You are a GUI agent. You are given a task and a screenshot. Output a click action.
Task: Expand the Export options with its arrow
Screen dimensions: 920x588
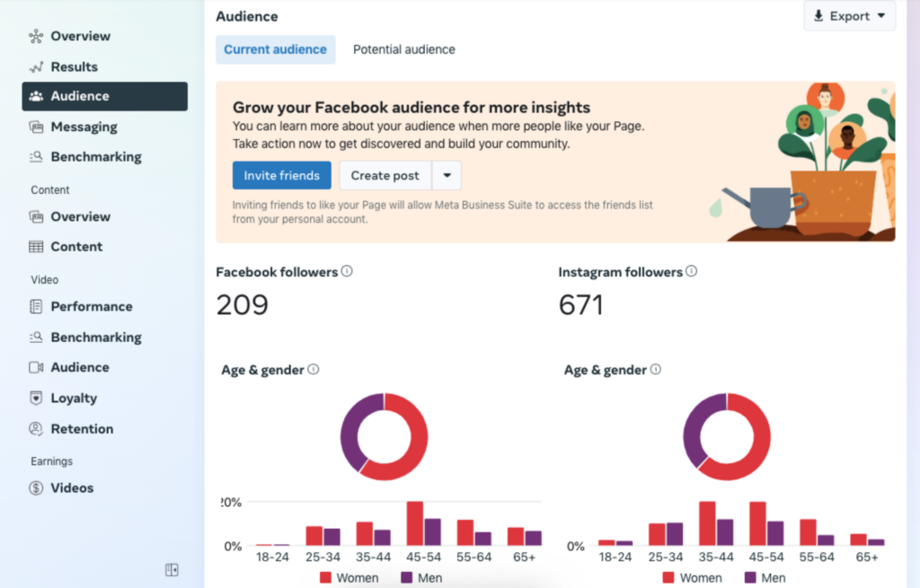pos(880,15)
